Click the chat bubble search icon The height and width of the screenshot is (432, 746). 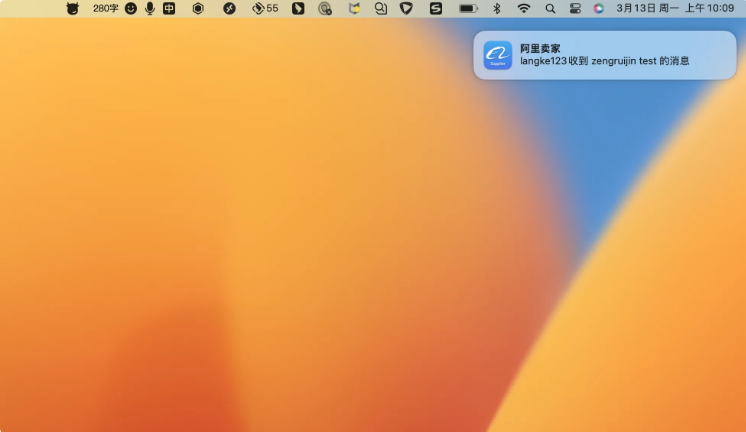click(x=381, y=8)
